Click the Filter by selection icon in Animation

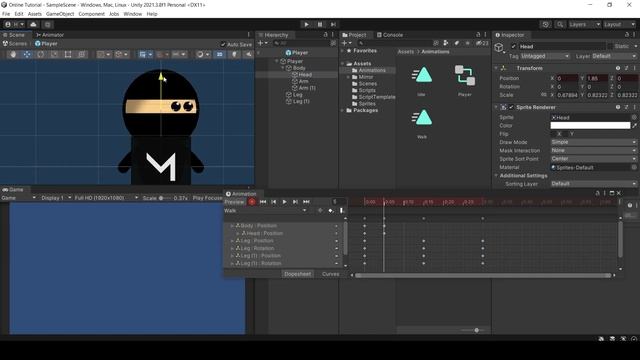(320, 211)
